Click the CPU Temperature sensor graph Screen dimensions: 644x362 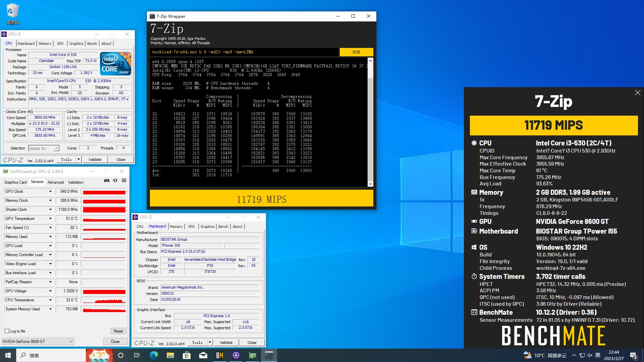[x=104, y=300]
